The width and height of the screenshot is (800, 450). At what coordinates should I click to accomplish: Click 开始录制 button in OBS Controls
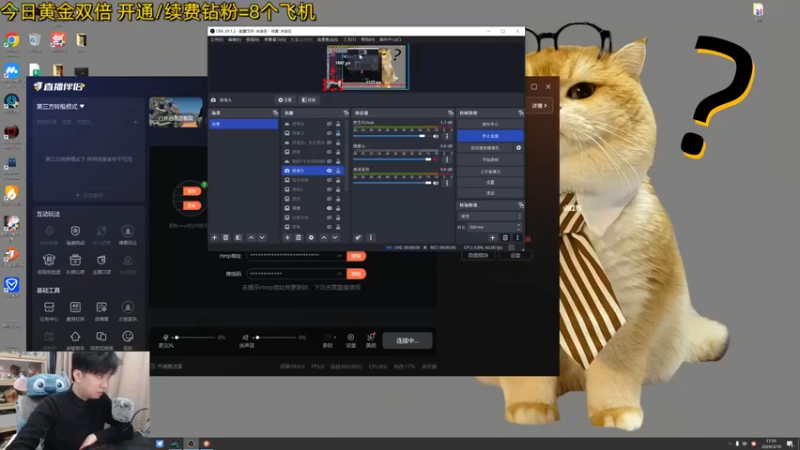490,160
